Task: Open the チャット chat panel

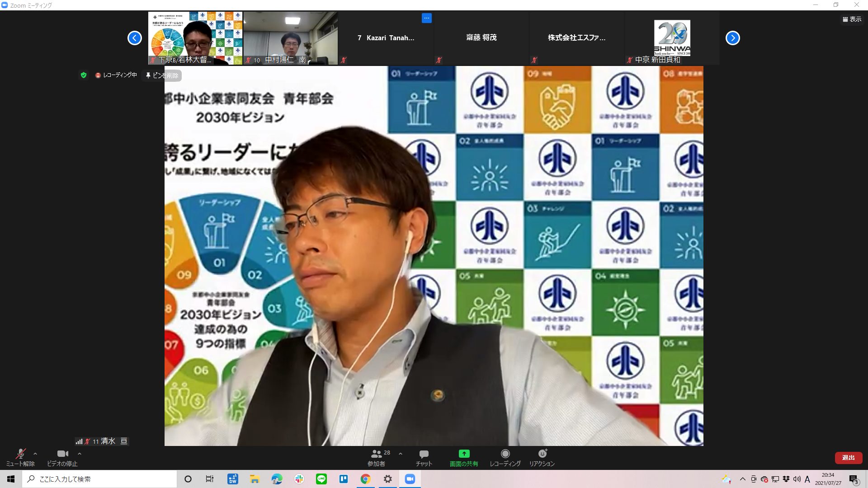Action: tap(424, 458)
